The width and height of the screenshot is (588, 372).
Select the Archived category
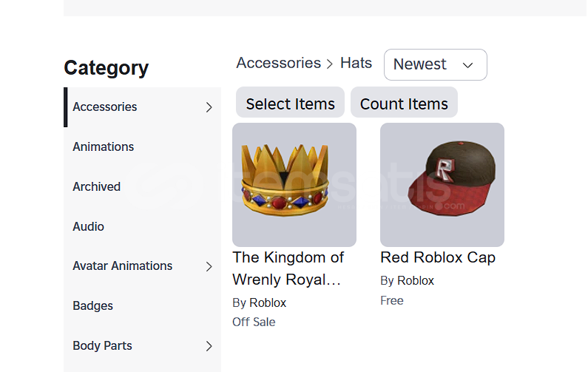point(97,186)
